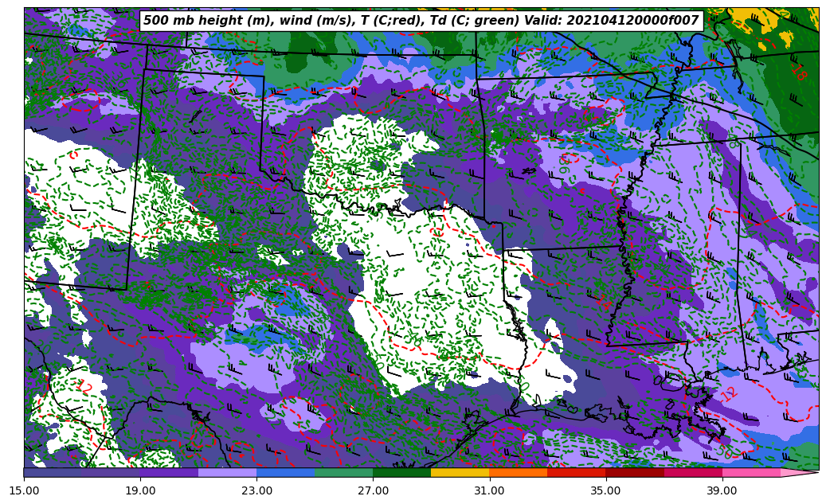The width and height of the screenshot is (826, 504).
Task: Select the 35.00 colorbar tick label
Action: [605, 490]
